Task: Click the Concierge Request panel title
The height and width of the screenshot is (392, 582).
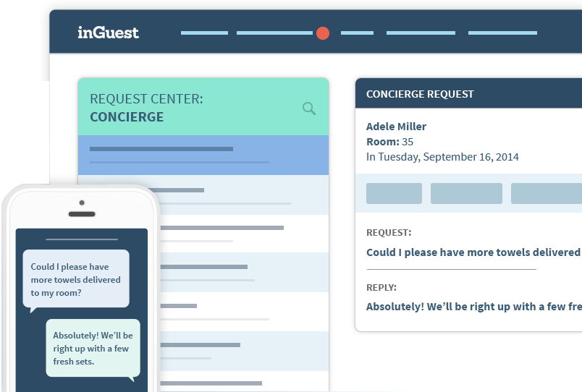Action: coord(420,94)
